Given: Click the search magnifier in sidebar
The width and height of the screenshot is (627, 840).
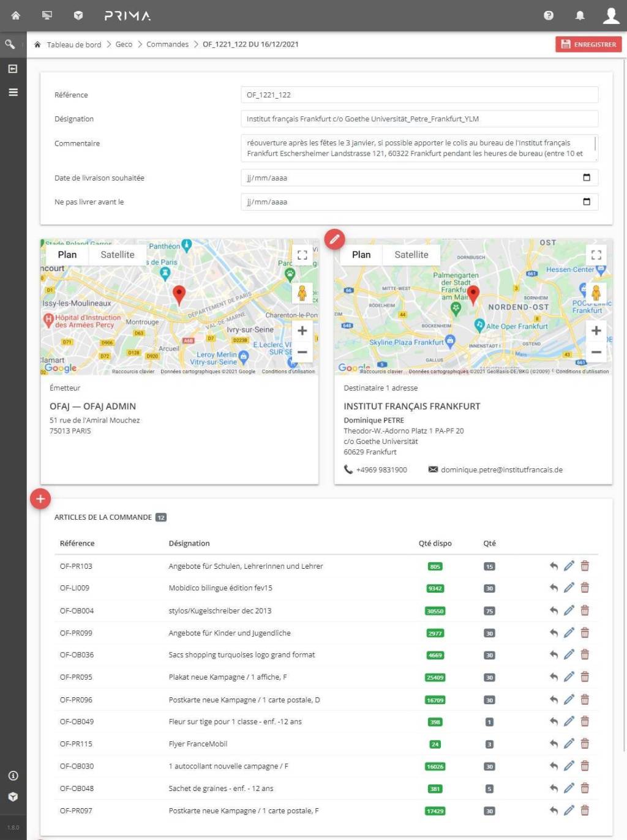Looking at the screenshot, I should click(x=10, y=44).
